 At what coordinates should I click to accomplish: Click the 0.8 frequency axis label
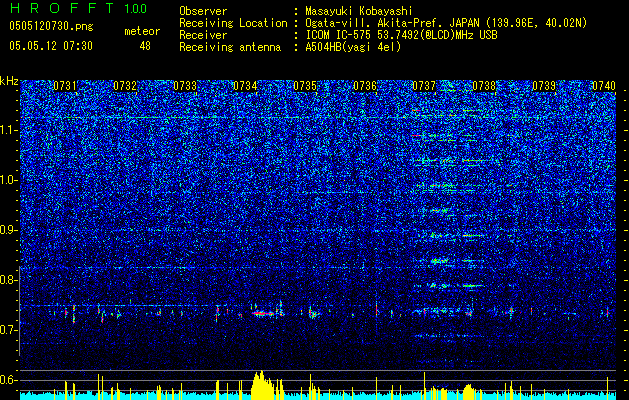pos(9,280)
